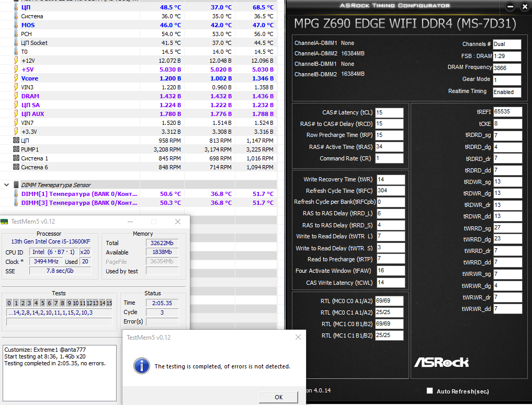The image size is (532, 405).
Task: Click the DRAM Frequency field showing 3866
Action: (507, 68)
